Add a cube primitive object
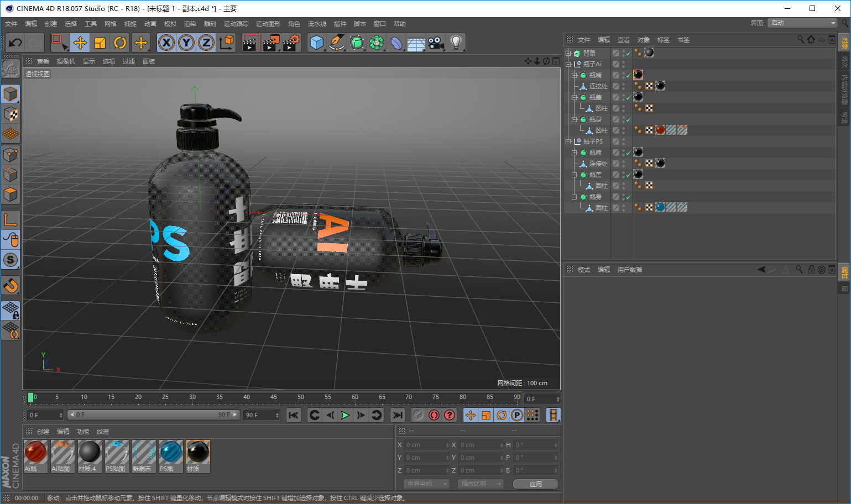This screenshot has height=504, width=851. coord(316,43)
